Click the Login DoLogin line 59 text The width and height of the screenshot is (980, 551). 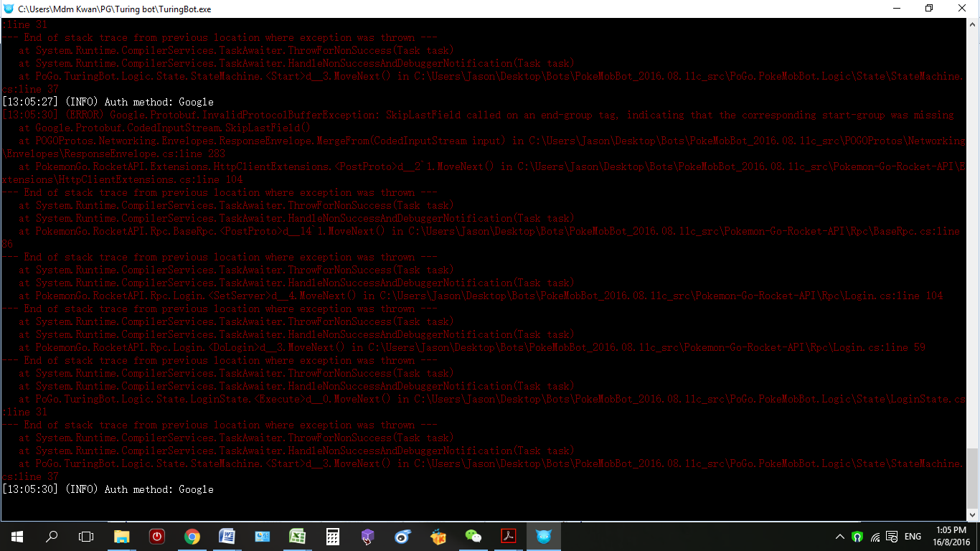click(x=472, y=347)
